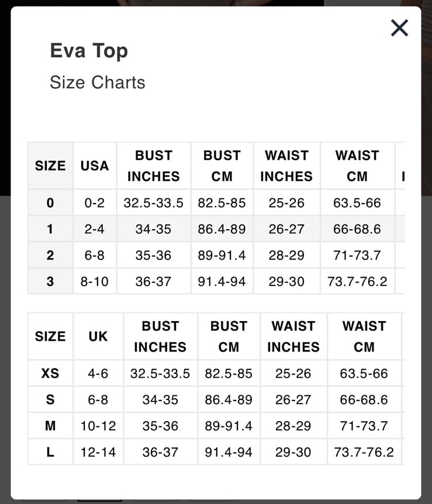Select the XS row in UK table

coord(216,373)
